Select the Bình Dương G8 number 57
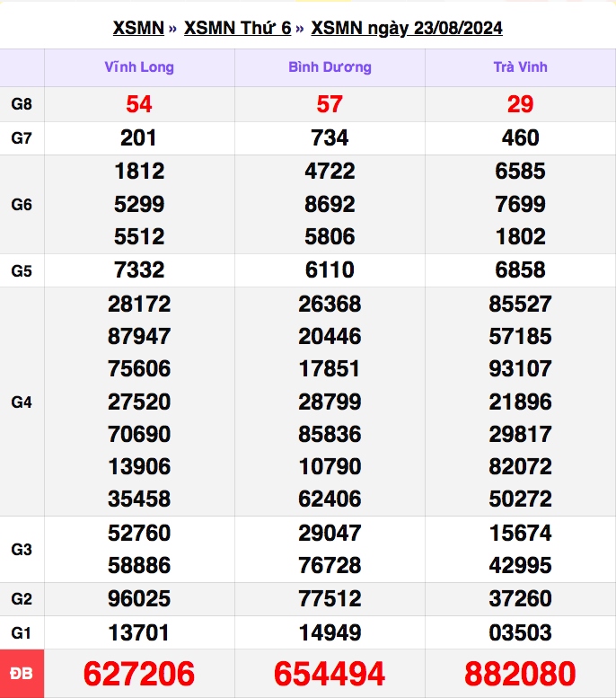Image resolution: width=616 pixels, height=698 pixels. coord(330,104)
